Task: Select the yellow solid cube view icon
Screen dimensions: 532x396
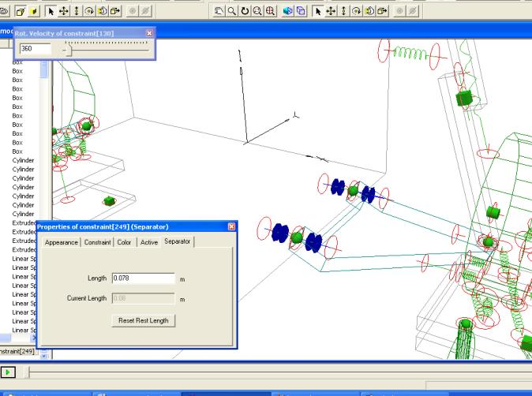Action: tap(34, 12)
